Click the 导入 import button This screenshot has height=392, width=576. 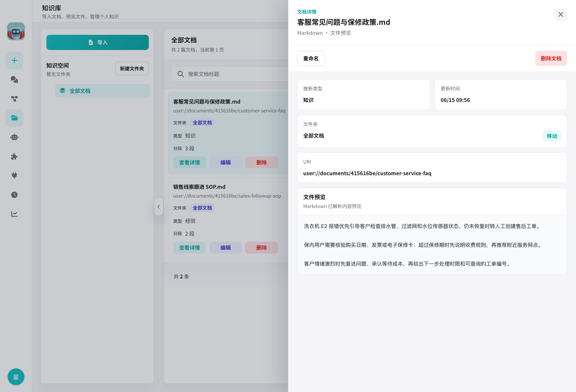point(98,42)
